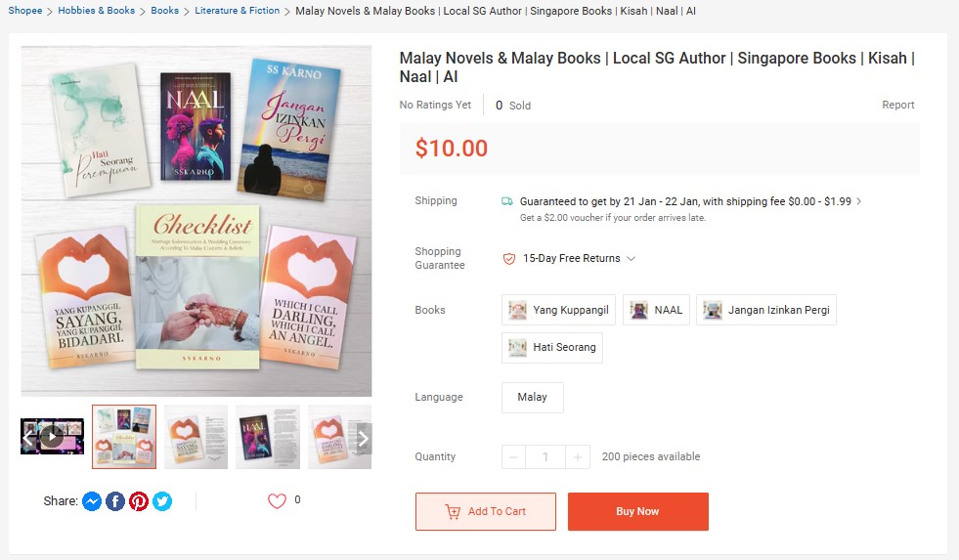
Task: Select the NAAL book option
Action: 656,311
